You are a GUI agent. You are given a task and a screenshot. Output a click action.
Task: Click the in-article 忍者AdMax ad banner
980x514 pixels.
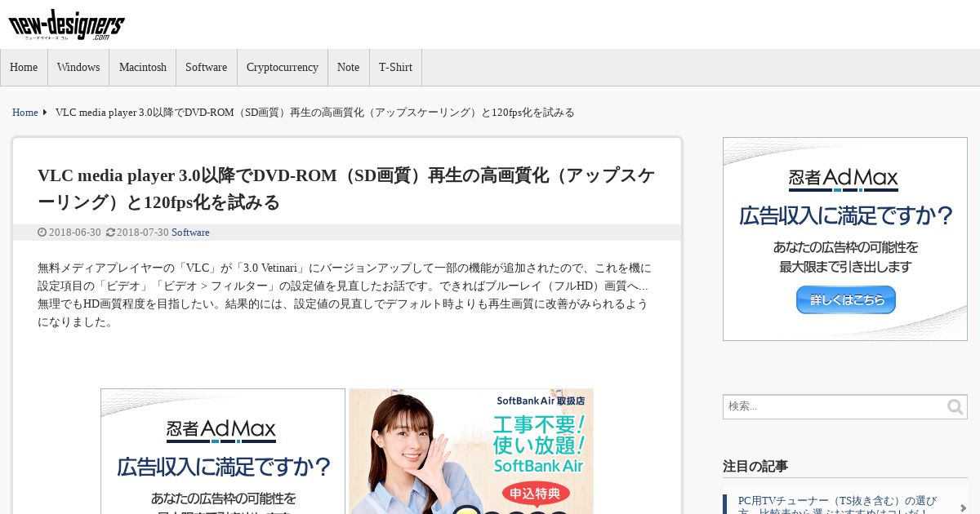pos(223,451)
